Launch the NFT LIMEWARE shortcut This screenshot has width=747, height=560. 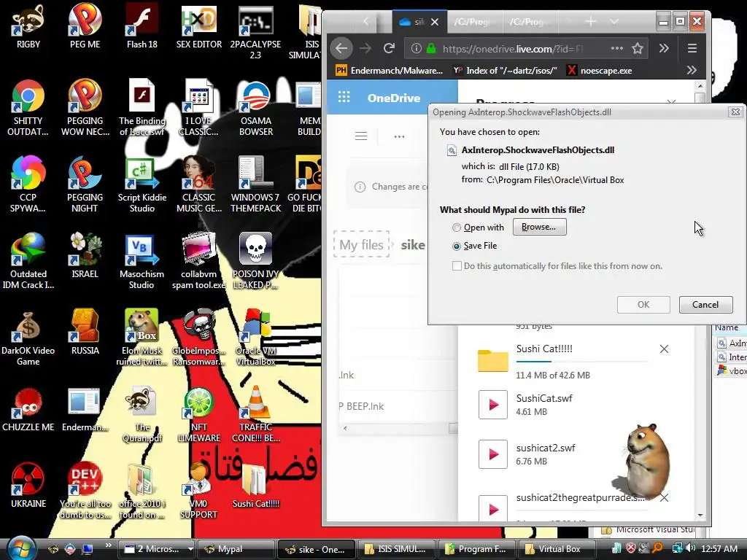pyautogui.click(x=199, y=414)
